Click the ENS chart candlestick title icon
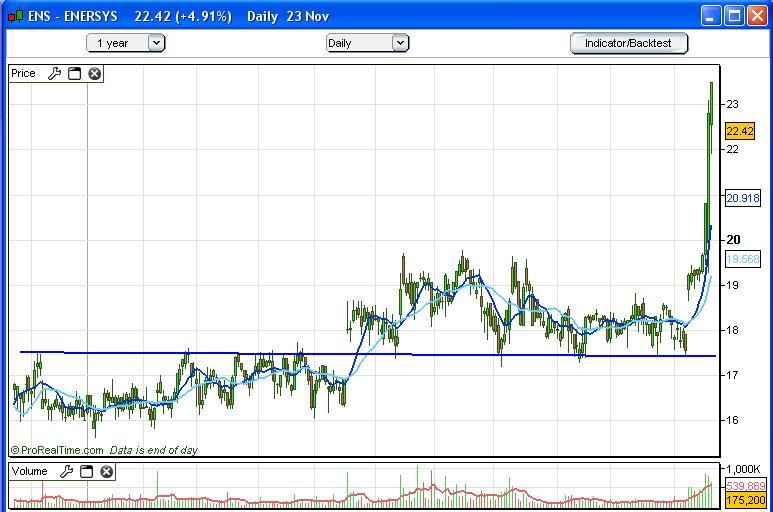This screenshot has height=512, width=773. click(15, 16)
